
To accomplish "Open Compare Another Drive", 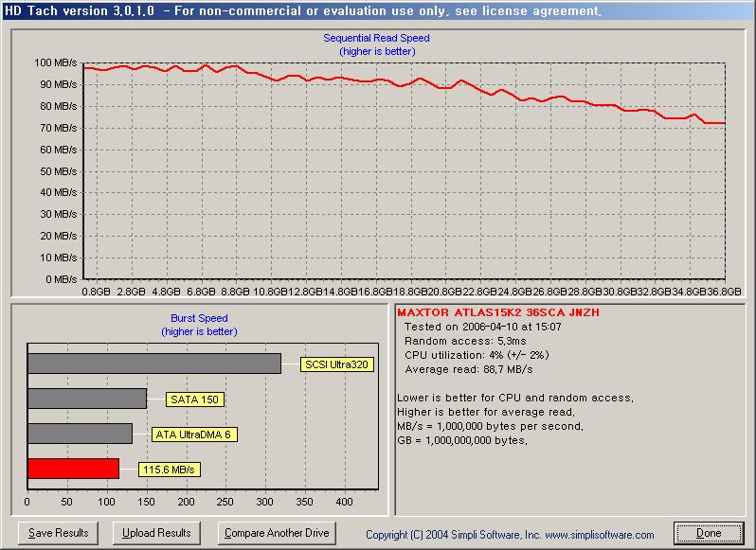I will coord(277,533).
